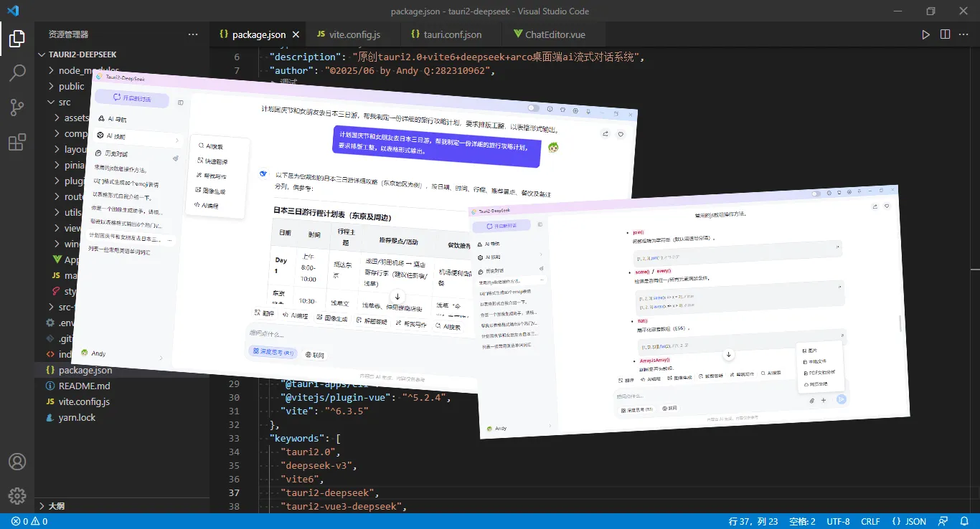
Task: Toggle the theme switch in the Japan-trip window's title bar
Action: pyautogui.click(x=533, y=108)
